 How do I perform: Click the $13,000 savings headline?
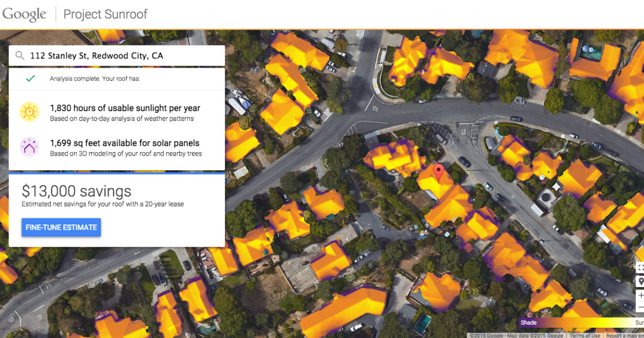pyautogui.click(x=76, y=190)
